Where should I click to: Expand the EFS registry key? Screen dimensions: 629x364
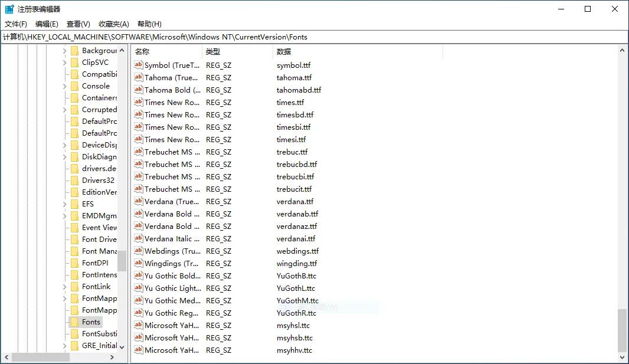65,204
